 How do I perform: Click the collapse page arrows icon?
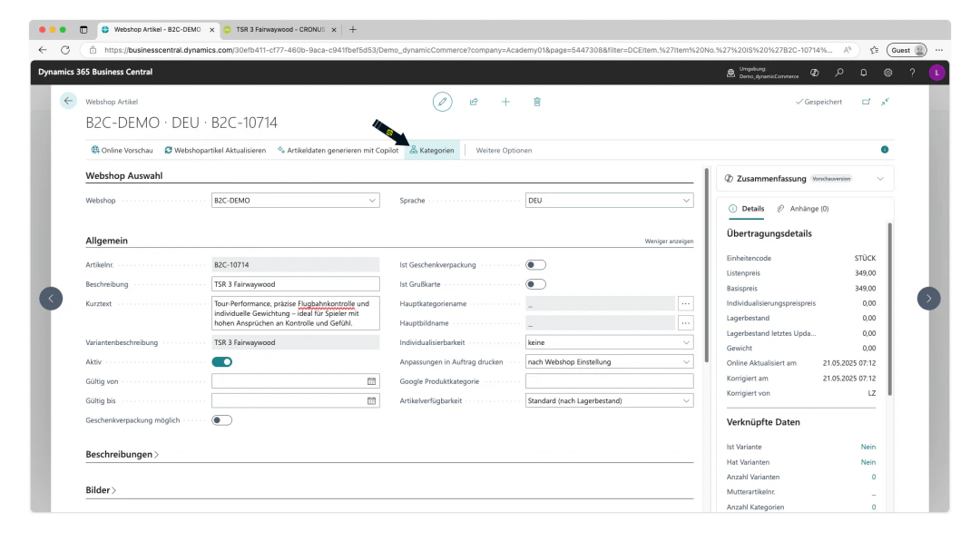(885, 102)
